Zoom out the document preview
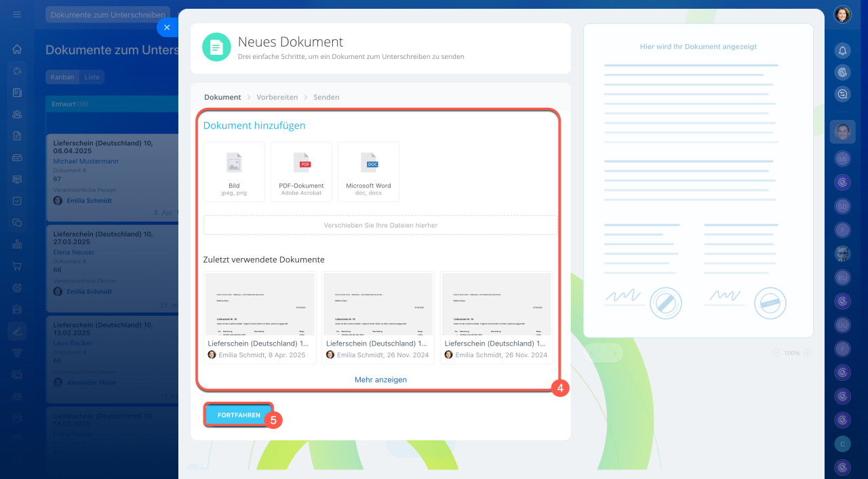868x479 pixels. [x=777, y=353]
